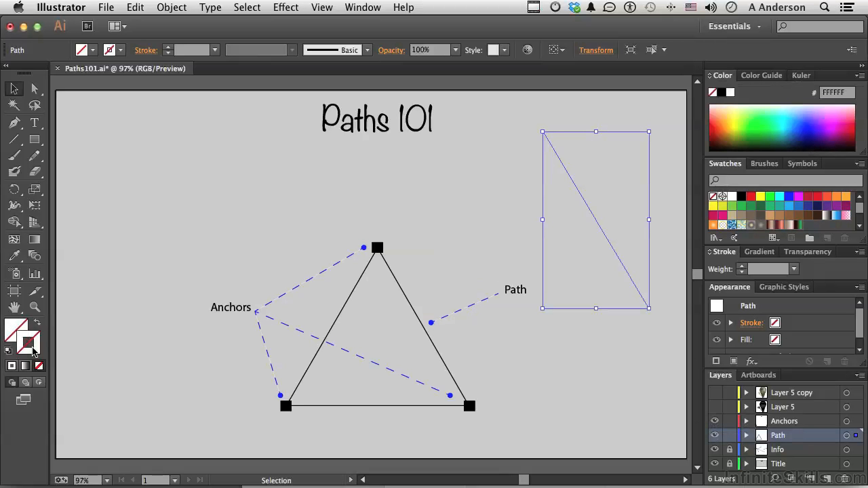This screenshot has width=868, height=488.
Task: Hide the Anchors layer with its eye icon
Action: click(715, 421)
